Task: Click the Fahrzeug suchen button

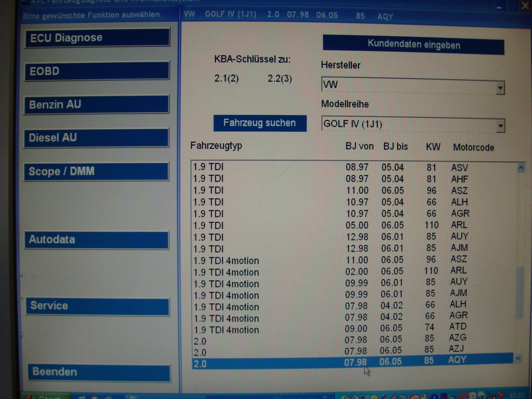Action: 260,123
